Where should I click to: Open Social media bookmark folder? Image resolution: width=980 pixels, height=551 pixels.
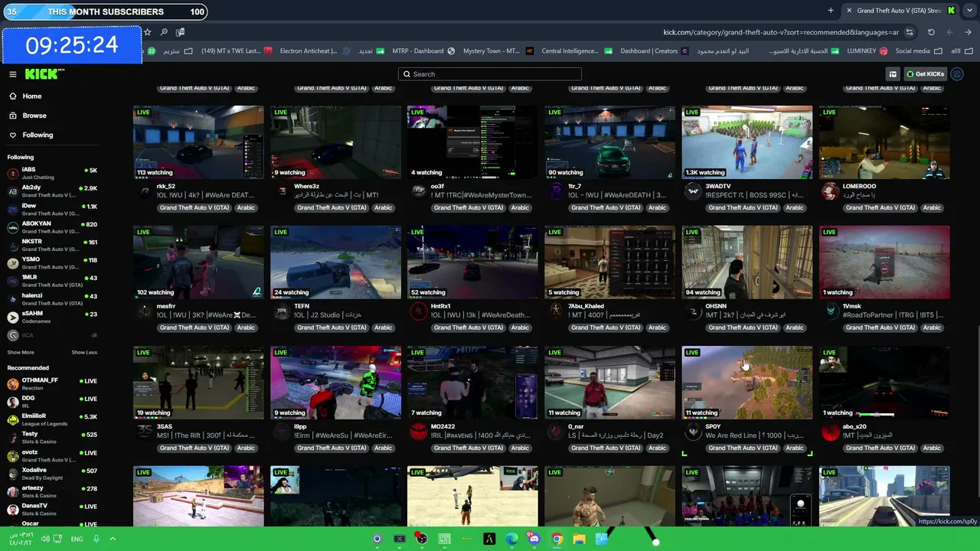[x=919, y=51]
